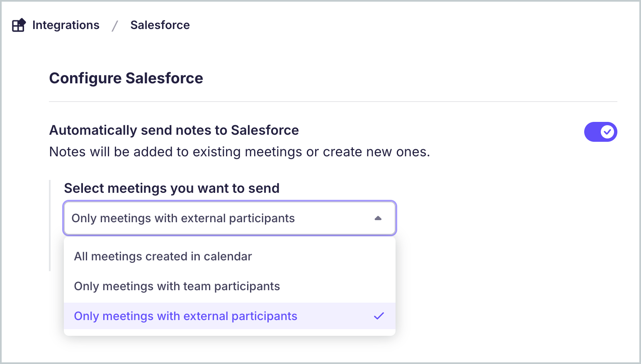Open the Salesforce breadcrumb item
Screen dimensions: 641x364
point(160,25)
